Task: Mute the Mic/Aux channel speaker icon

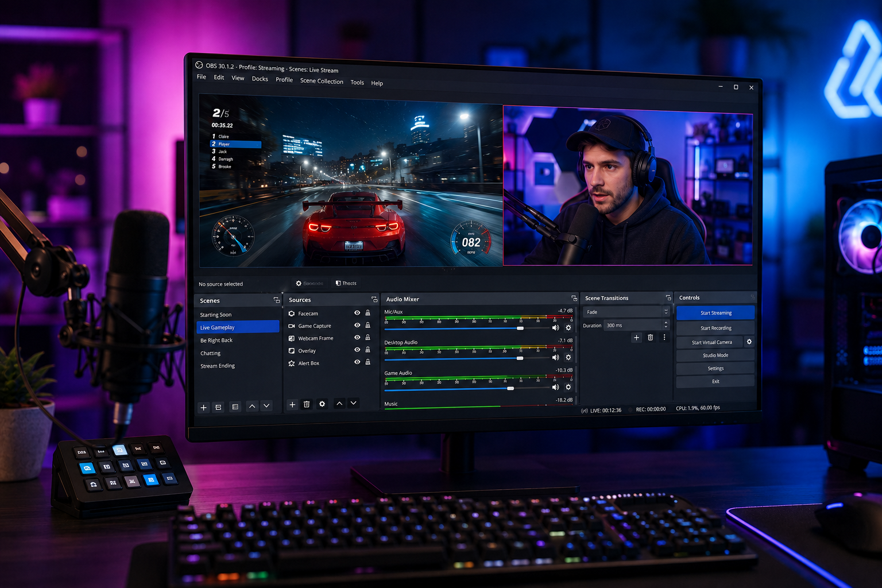Action: coord(555,328)
